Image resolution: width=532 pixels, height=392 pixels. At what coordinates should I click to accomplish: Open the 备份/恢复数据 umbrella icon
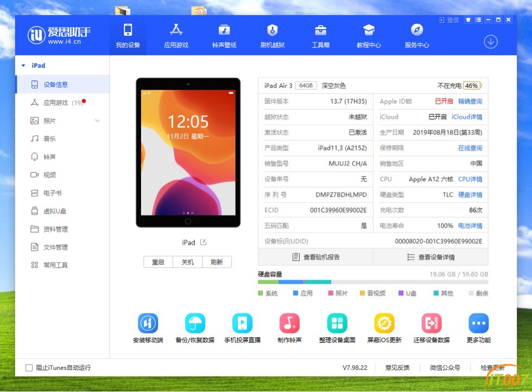point(195,323)
